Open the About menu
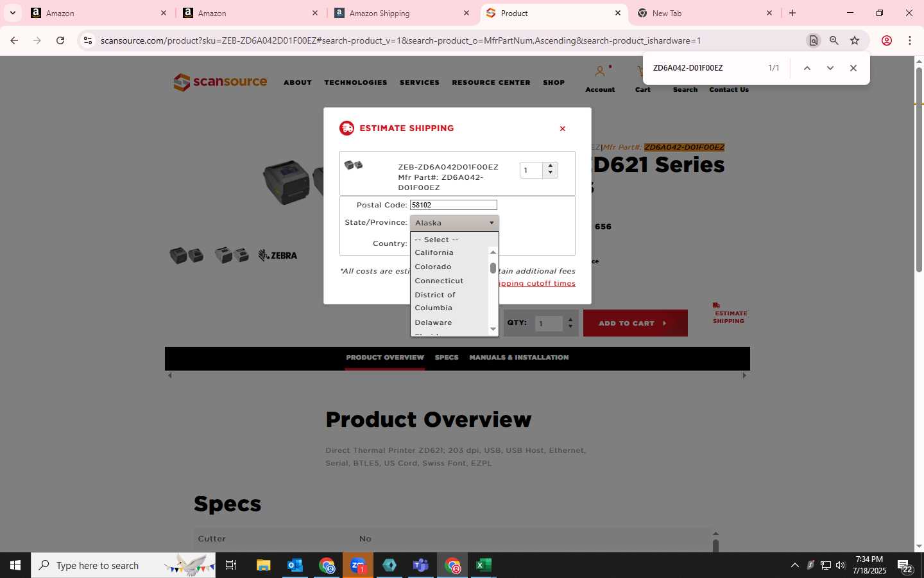This screenshot has width=924, height=578. click(x=298, y=82)
